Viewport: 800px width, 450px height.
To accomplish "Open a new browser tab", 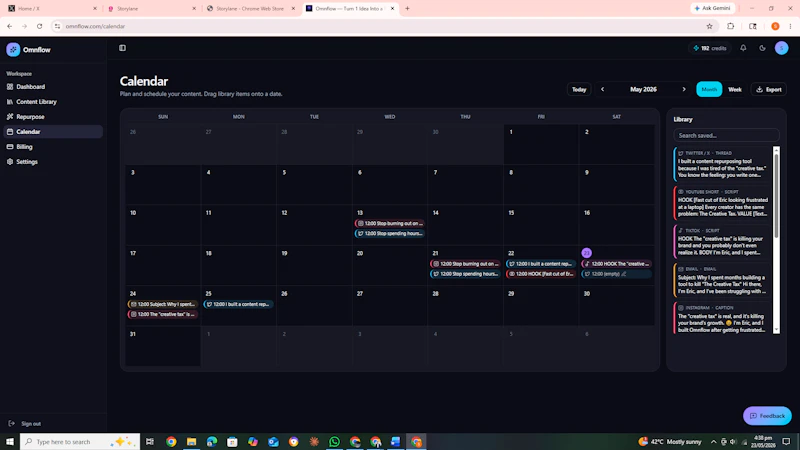I will point(407,8).
